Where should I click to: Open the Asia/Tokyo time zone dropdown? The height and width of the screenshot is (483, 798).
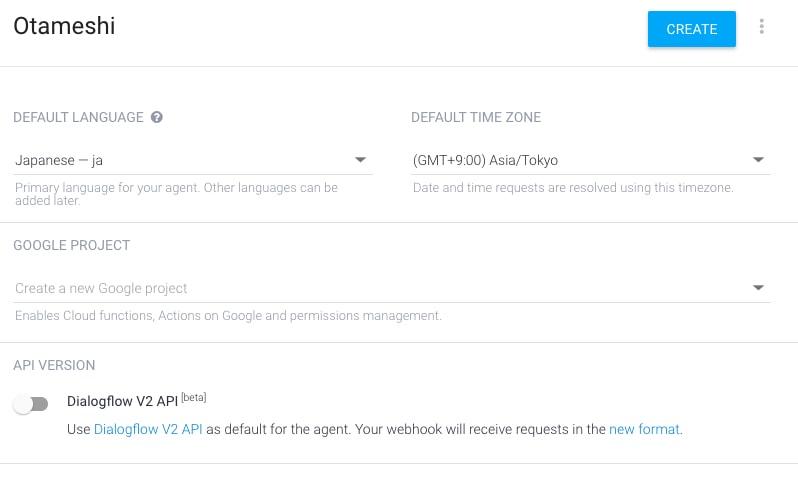[x=590, y=160]
